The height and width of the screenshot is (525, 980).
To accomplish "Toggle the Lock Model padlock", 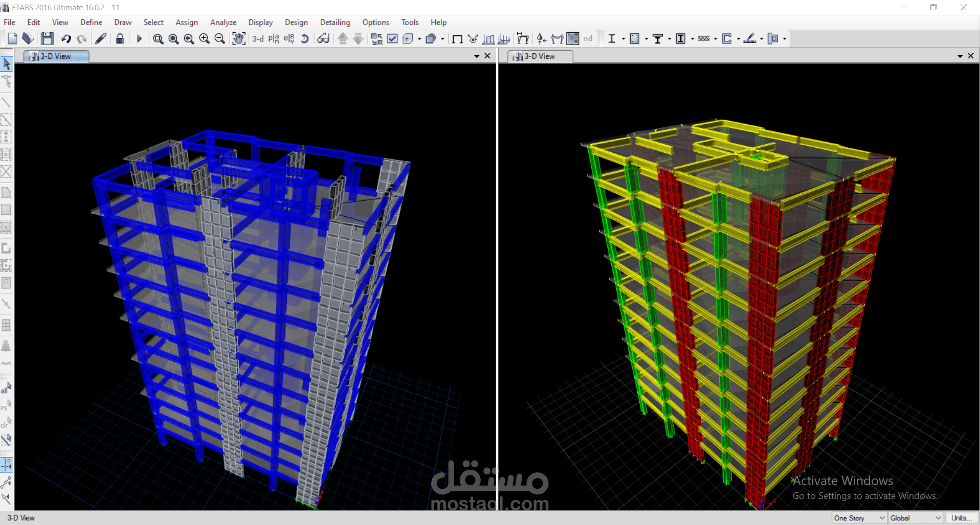I will [x=120, y=38].
